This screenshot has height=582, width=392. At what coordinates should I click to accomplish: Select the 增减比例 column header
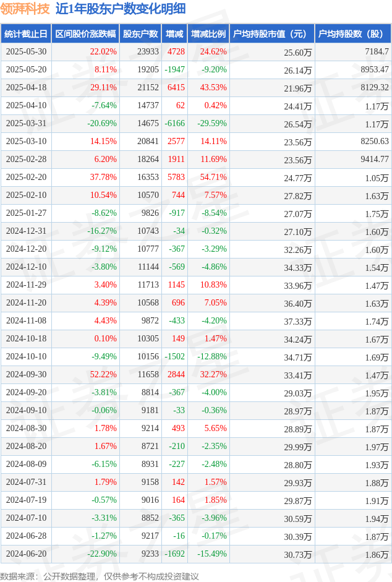pos(208,34)
